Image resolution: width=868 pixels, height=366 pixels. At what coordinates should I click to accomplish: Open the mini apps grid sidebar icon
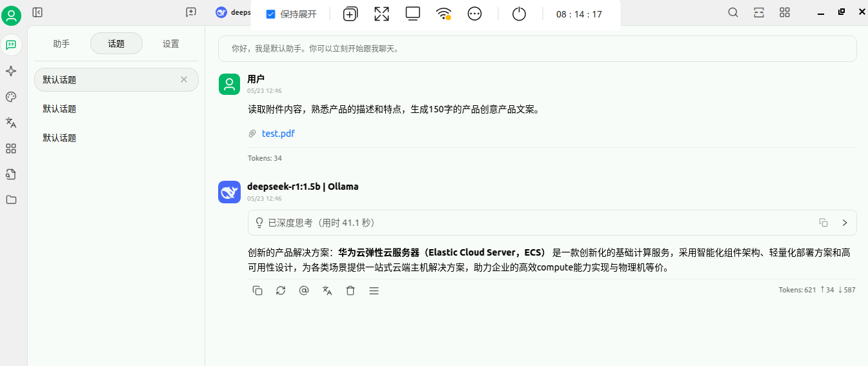pos(11,148)
